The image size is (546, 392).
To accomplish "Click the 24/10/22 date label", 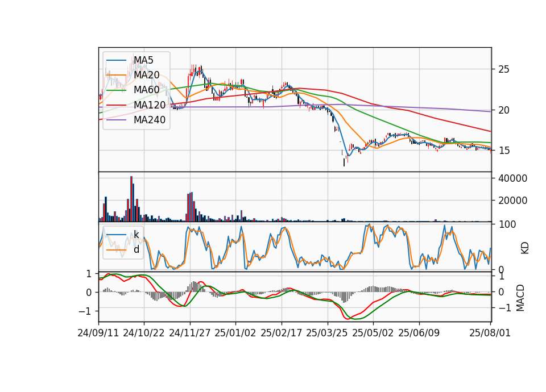I will pos(144,333).
